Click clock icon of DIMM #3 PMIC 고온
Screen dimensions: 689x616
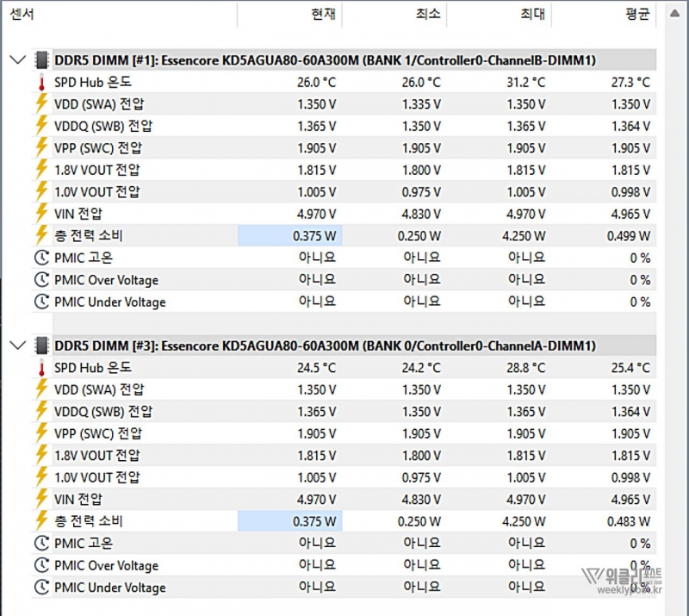(x=41, y=544)
